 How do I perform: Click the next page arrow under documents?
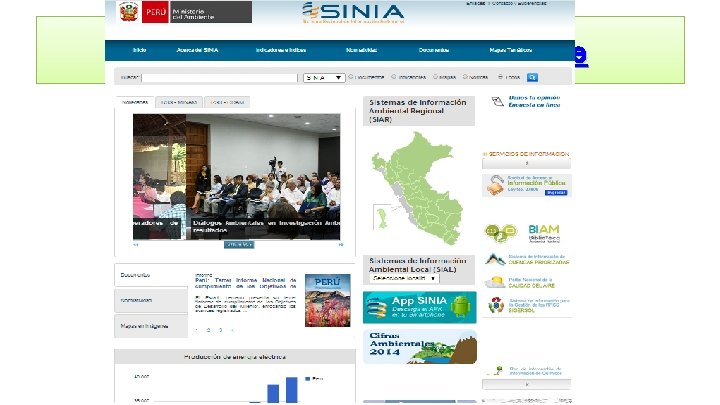[x=232, y=330]
